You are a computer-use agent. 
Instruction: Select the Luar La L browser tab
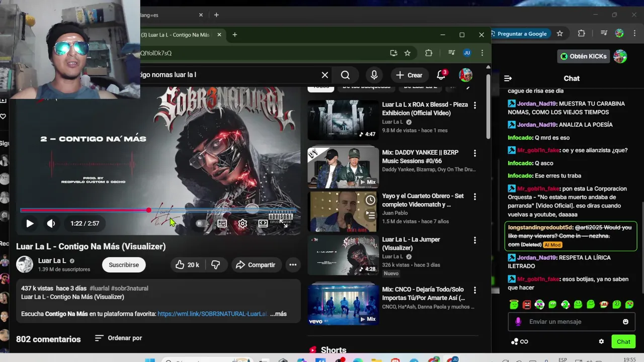[176, 35]
